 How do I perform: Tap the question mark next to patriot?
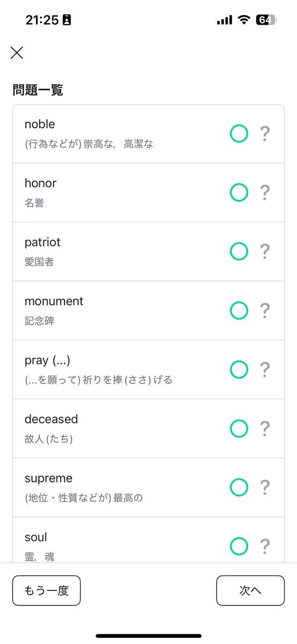click(x=264, y=251)
